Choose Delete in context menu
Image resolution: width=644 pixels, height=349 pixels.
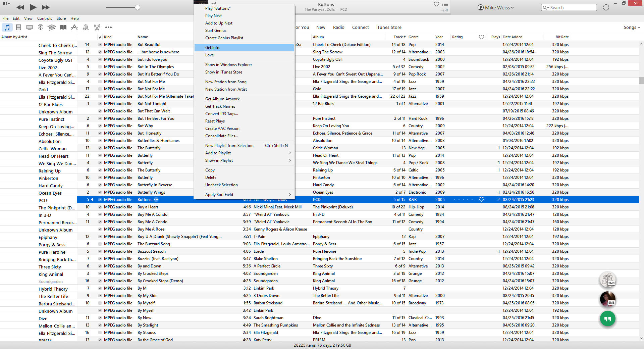click(244, 178)
